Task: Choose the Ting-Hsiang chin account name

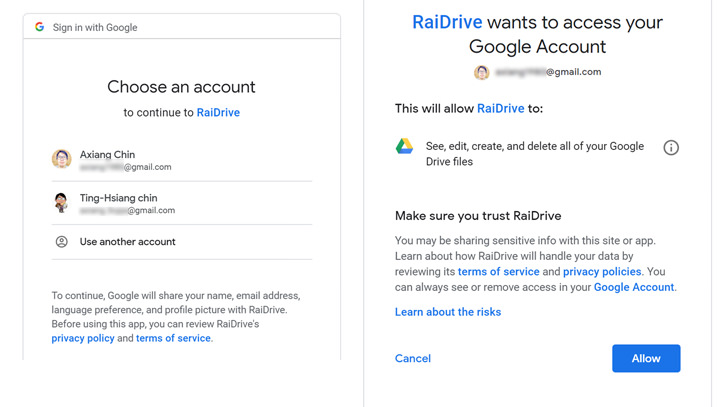Action: tap(118, 198)
